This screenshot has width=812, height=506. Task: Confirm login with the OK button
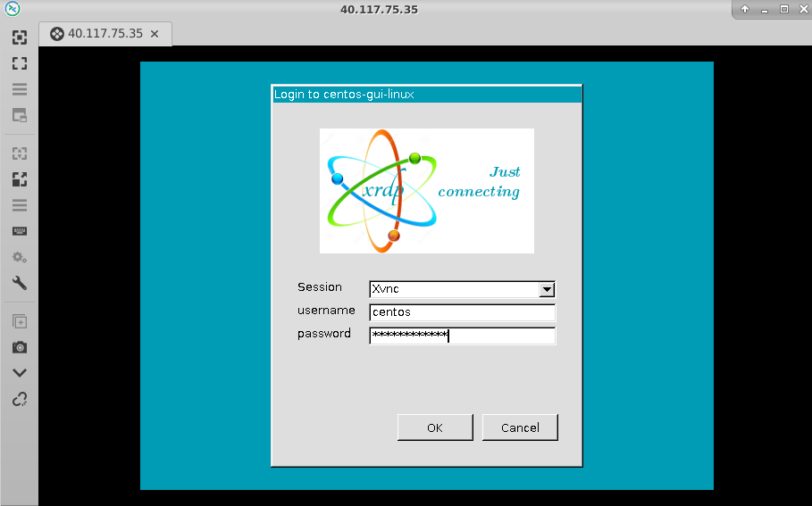tap(435, 427)
